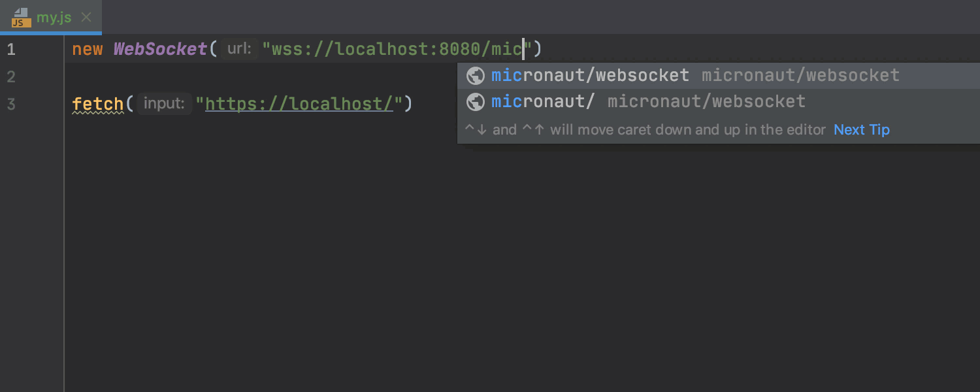The height and width of the screenshot is (392, 980).
Task: Click the input: parameter hint
Action: (x=164, y=104)
